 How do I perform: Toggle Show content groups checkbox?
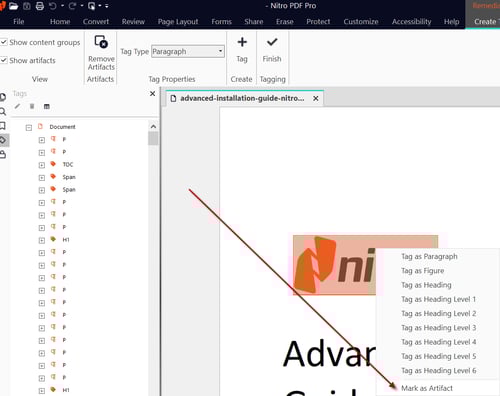click(x=4, y=42)
